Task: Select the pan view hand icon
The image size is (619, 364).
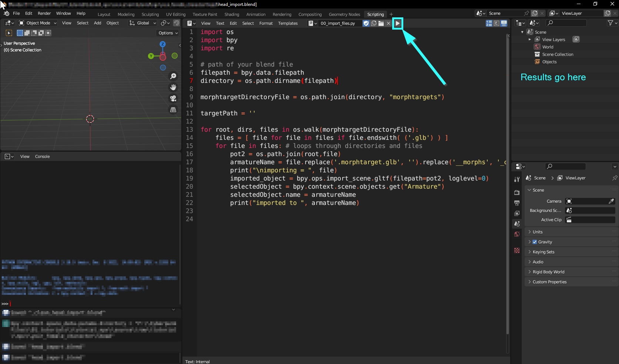Action: pos(173,87)
